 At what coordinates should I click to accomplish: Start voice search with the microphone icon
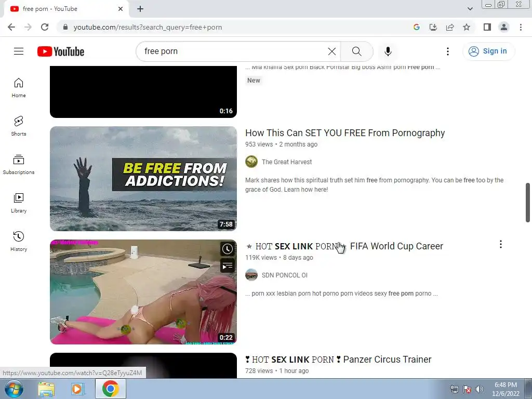[388, 51]
